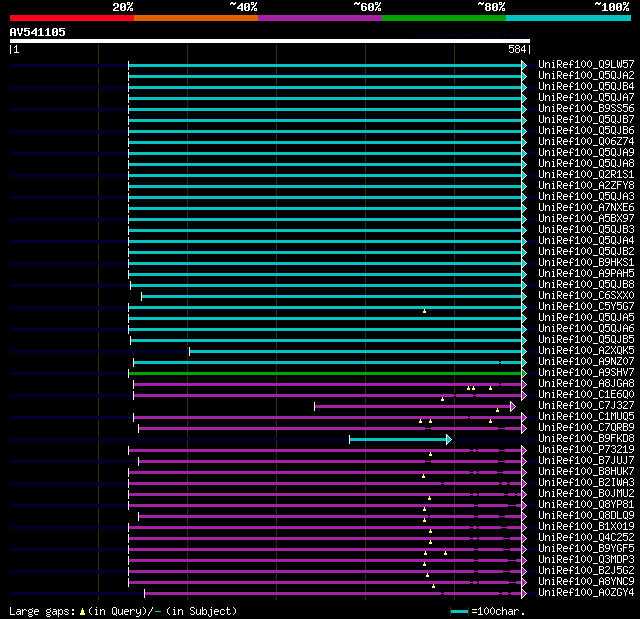
Task: Select hit name UniRef100_Q5QJA5
Action: 586,318
